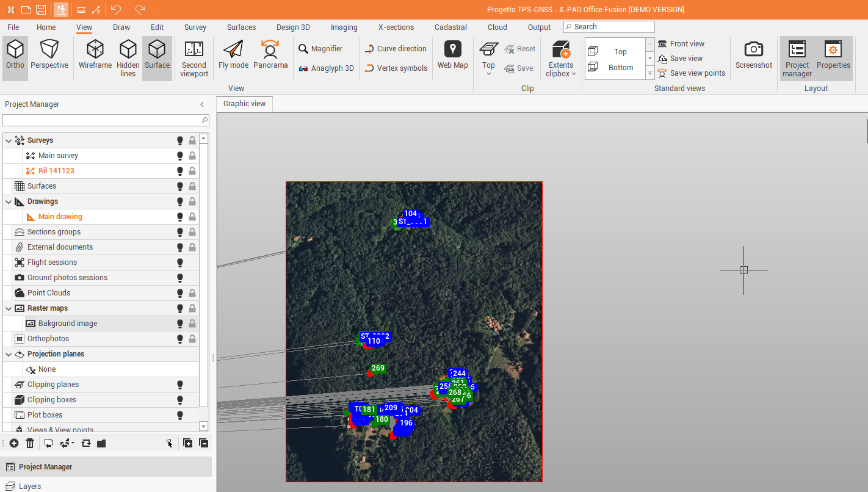Image resolution: width=868 pixels, height=492 pixels.
Task: Toggle visibility bulb for Main survey
Action: tap(180, 156)
